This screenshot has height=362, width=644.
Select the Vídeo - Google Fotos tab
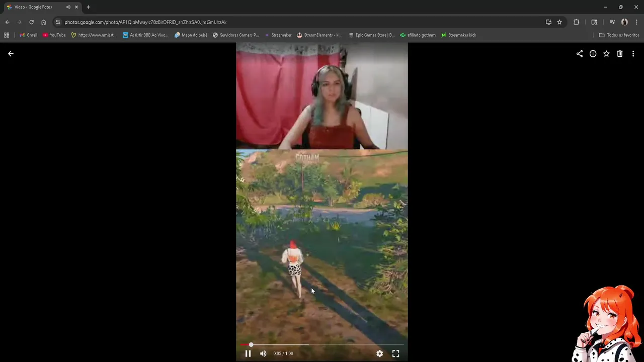[42, 7]
